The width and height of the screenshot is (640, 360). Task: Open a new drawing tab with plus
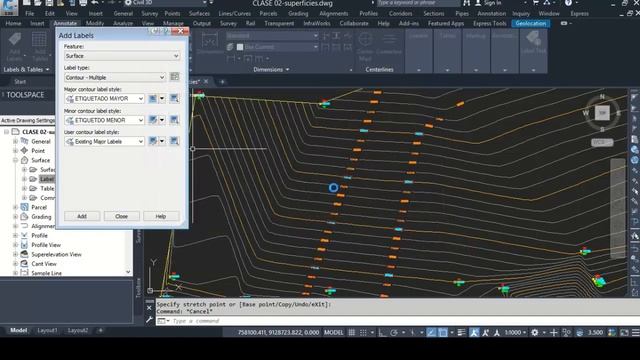click(x=222, y=82)
